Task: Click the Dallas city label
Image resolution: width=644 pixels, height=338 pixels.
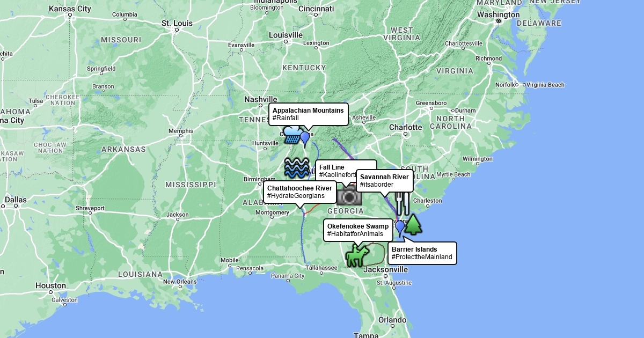Action: pyautogui.click(x=15, y=200)
